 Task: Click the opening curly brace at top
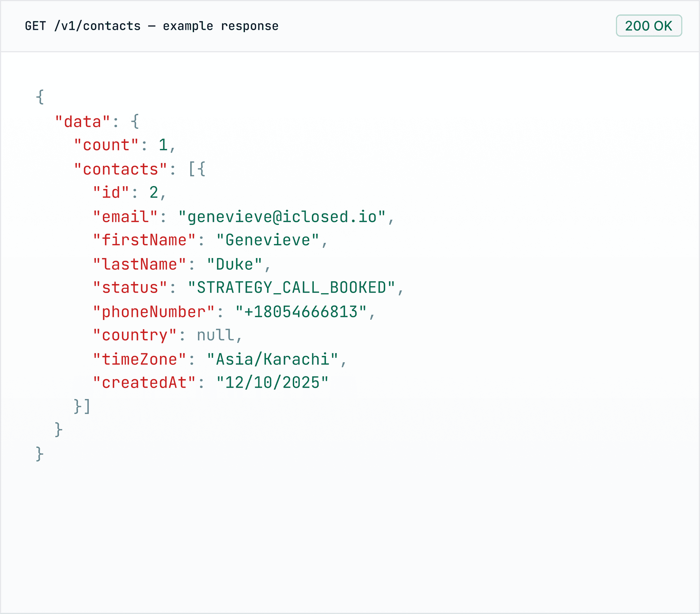pyautogui.click(x=40, y=97)
